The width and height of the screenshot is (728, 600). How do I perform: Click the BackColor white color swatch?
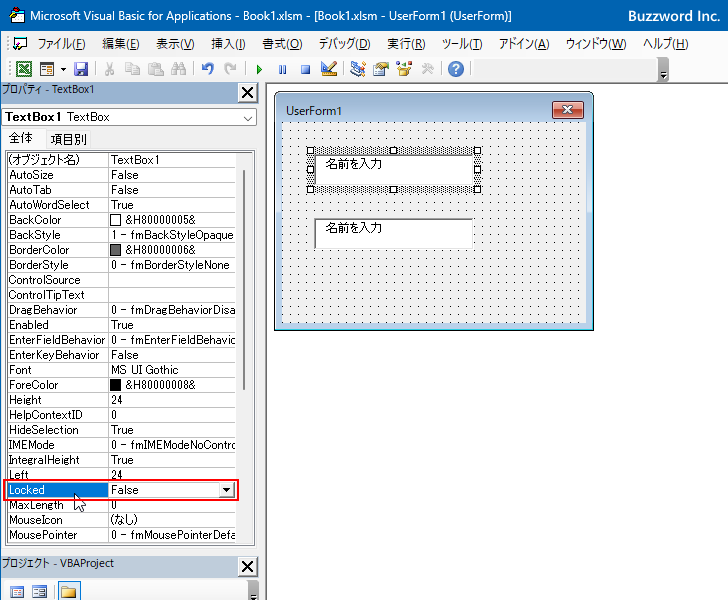point(116,220)
